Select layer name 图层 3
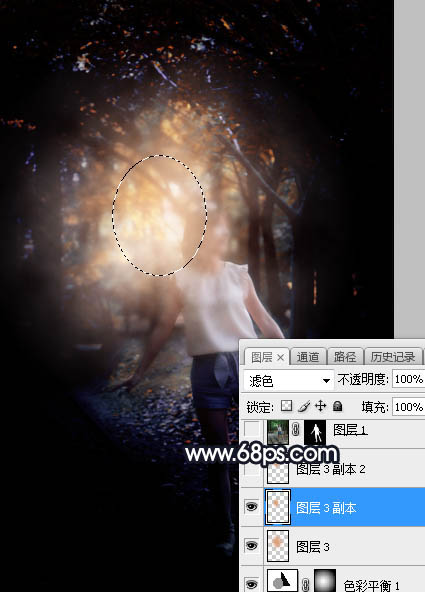 313,546
